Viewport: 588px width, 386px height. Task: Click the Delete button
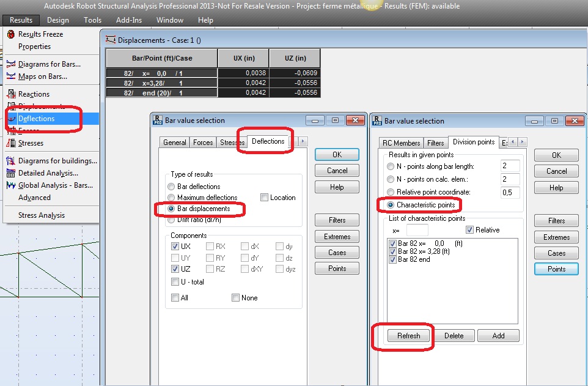click(x=454, y=336)
